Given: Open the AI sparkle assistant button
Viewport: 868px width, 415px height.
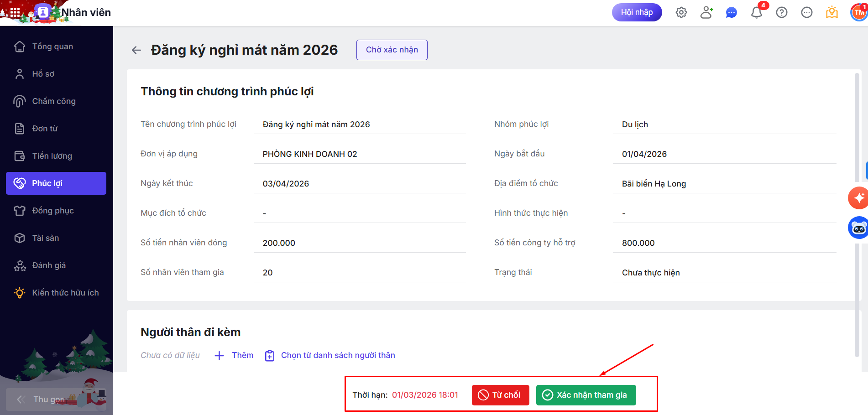Looking at the screenshot, I should 858,198.
